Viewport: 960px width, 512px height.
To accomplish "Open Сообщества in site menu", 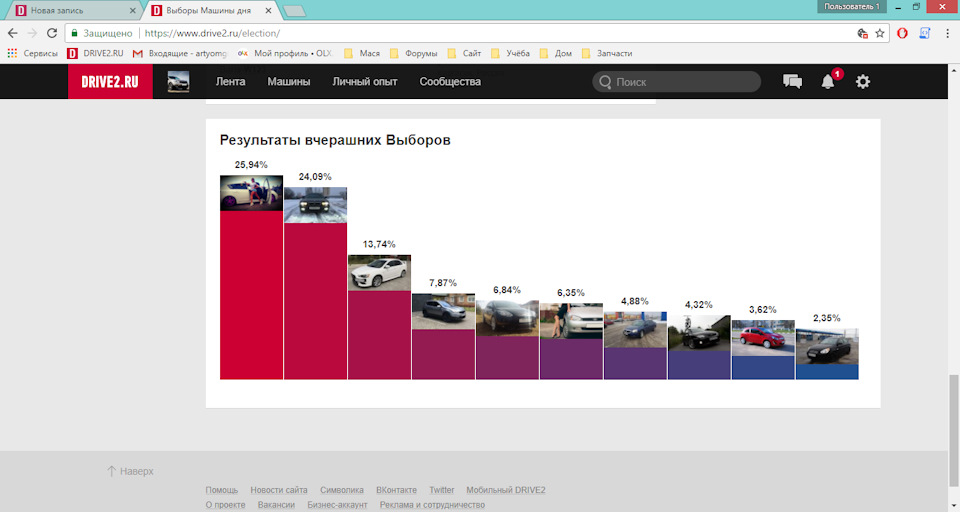I will 450,81.
